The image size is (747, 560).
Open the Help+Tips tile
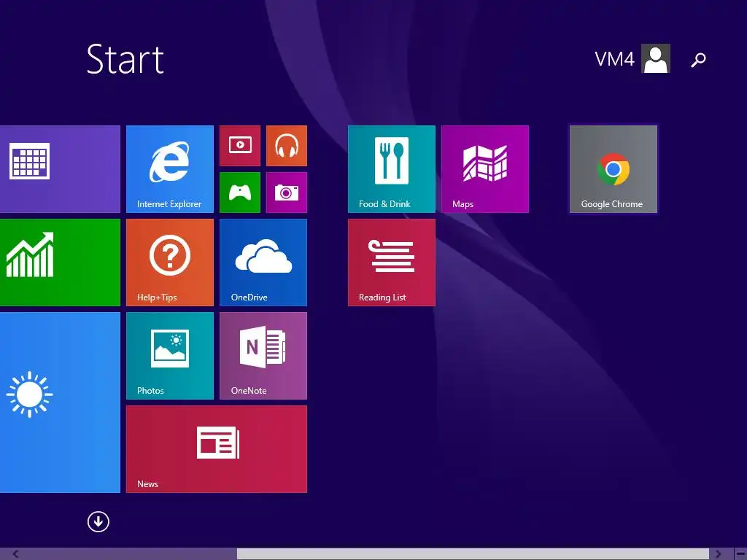[169, 262]
